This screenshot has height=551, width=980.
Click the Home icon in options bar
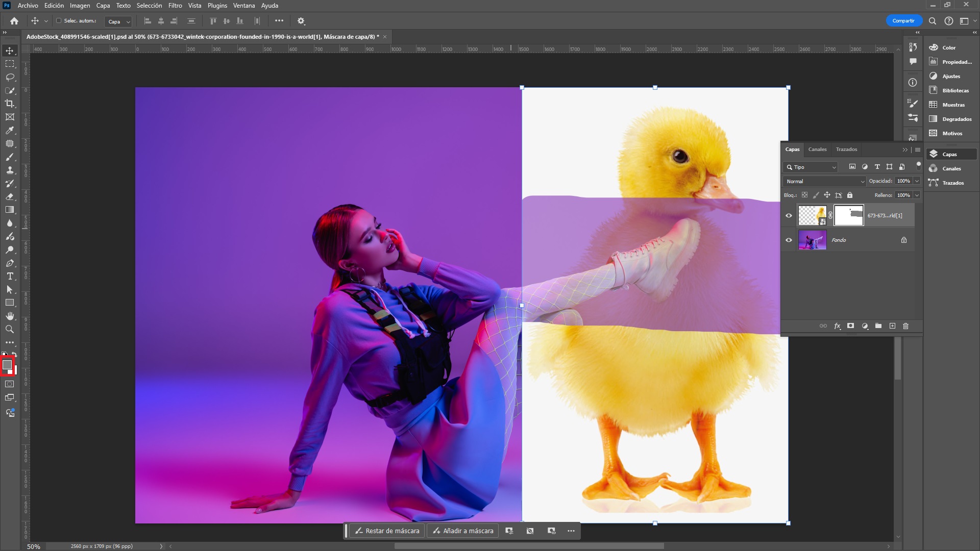tap(14, 21)
